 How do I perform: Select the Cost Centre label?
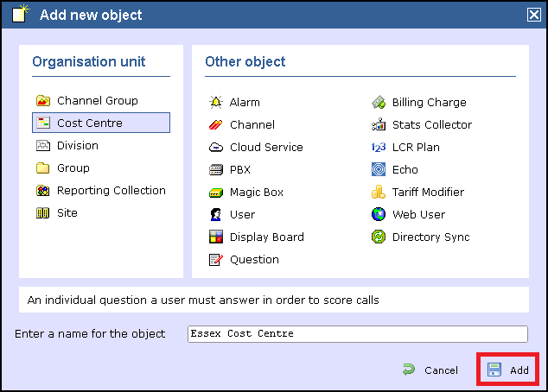pyautogui.click(x=90, y=123)
